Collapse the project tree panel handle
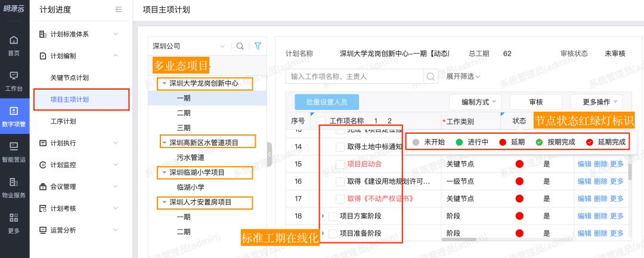Screen dimensions: 644x258 coord(270,154)
